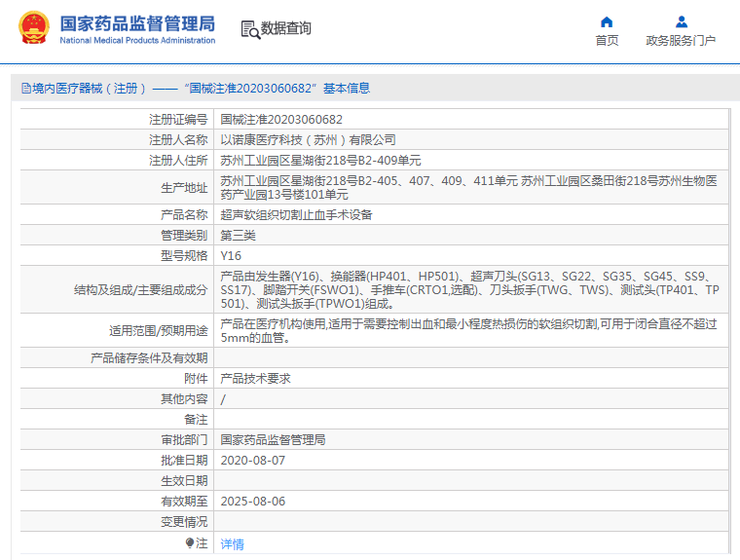Click the 批准日期 label

(x=184, y=461)
